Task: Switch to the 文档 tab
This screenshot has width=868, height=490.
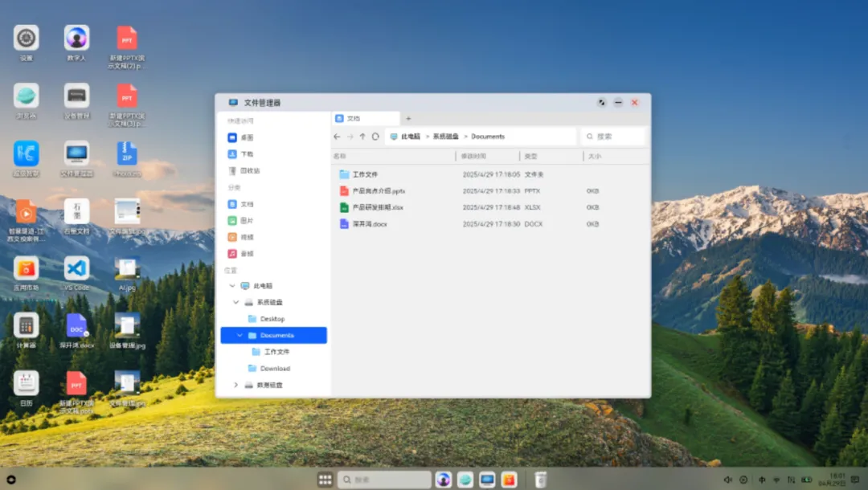Action: click(x=366, y=118)
